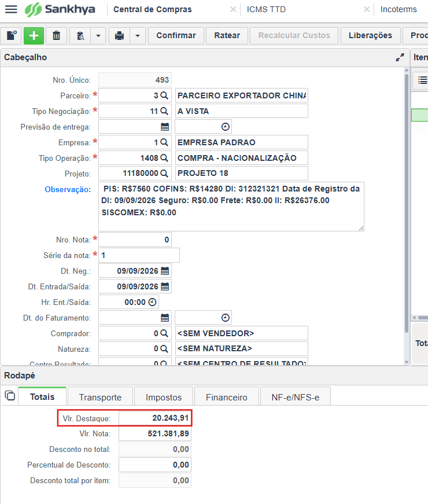Open the hamburger main menu
428x504 pixels.
[x=11, y=9]
